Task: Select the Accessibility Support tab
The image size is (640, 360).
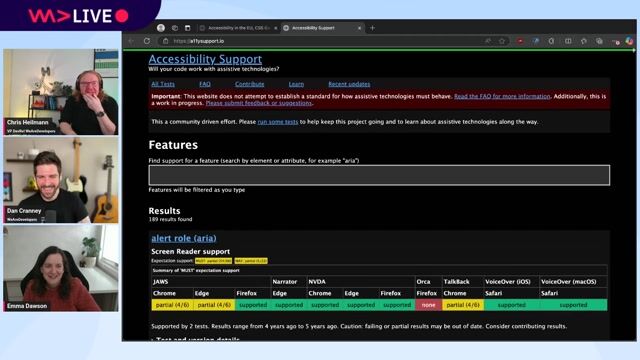Action: click(x=322, y=28)
